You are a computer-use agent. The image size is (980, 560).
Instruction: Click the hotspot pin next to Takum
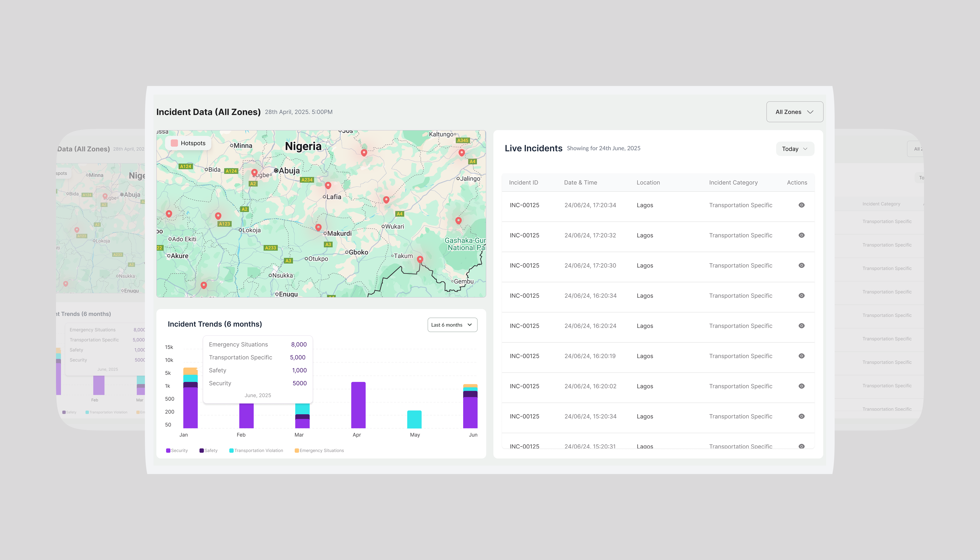[x=420, y=260]
